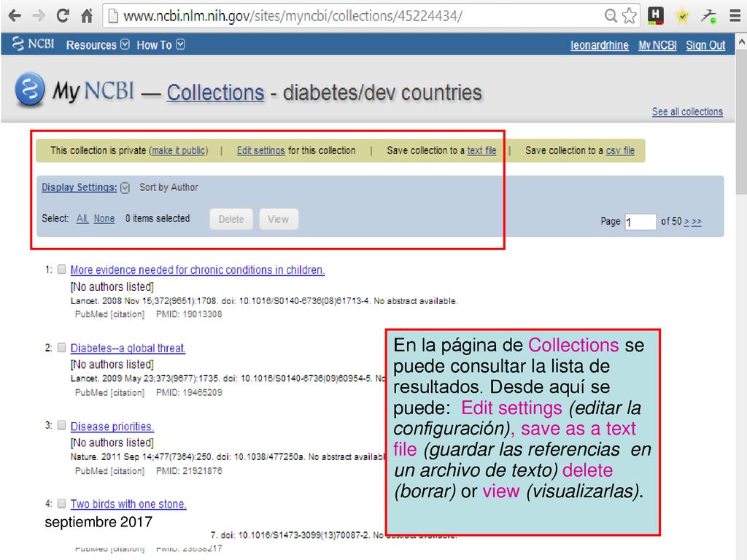
Task: Reload the page with the refresh icon
Action: point(63,16)
